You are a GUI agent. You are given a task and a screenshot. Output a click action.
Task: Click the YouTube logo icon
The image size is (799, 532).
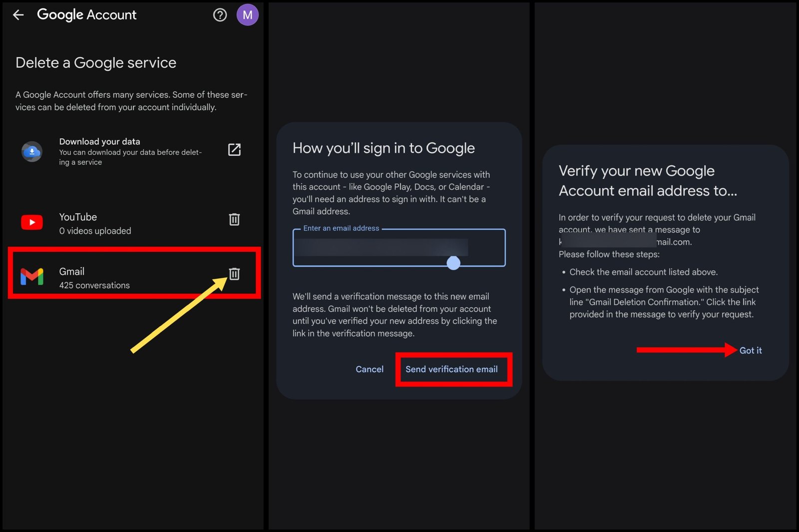tap(31, 222)
